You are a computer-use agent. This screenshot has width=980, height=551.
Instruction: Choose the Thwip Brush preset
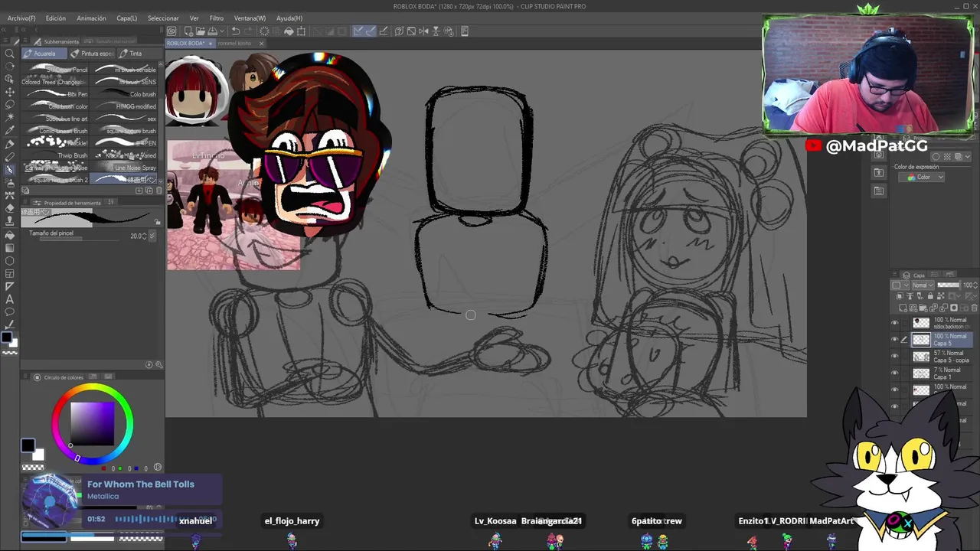[56, 155]
